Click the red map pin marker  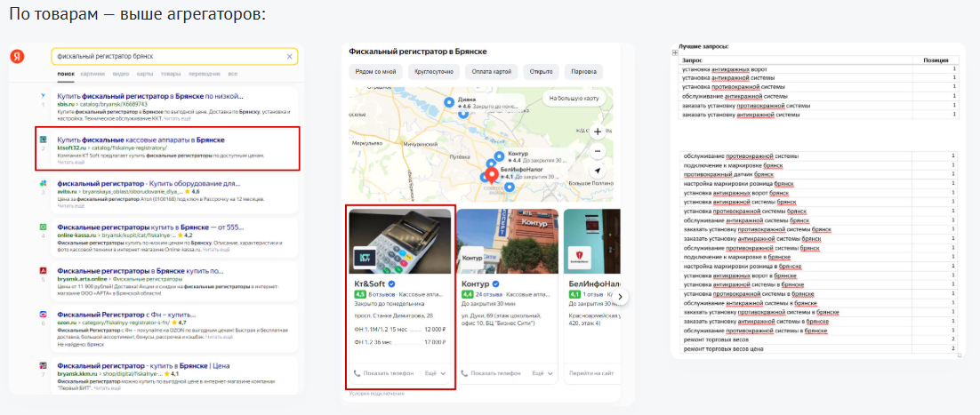(x=492, y=176)
